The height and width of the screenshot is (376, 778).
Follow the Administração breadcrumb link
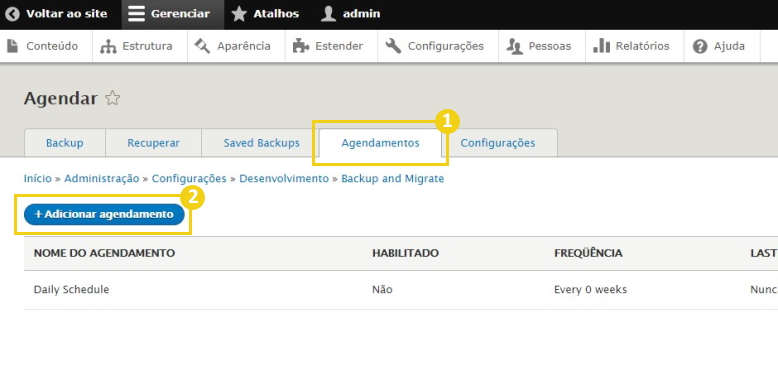(x=102, y=179)
